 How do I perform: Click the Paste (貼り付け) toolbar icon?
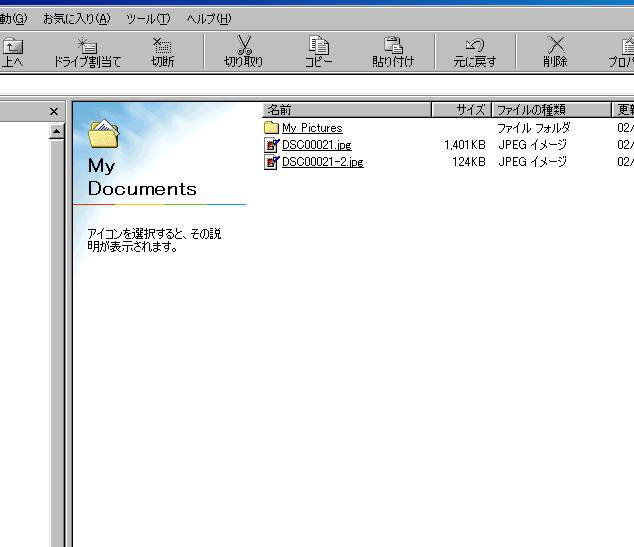pos(393,46)
